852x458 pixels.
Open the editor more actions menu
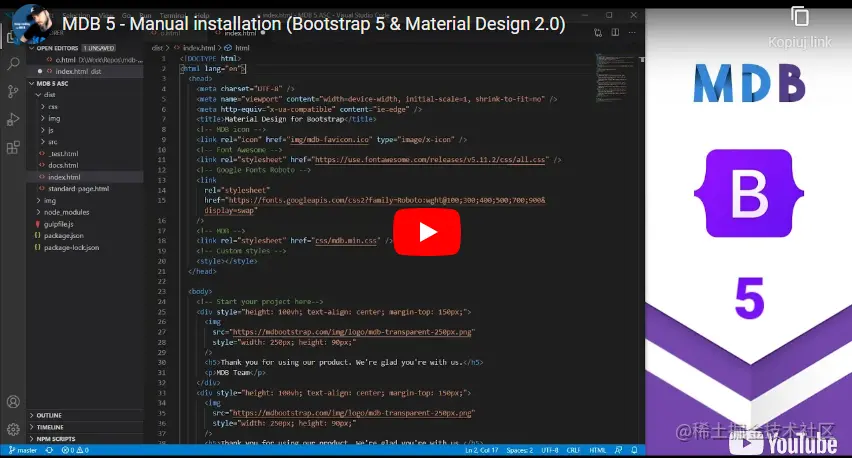(632, 33)
